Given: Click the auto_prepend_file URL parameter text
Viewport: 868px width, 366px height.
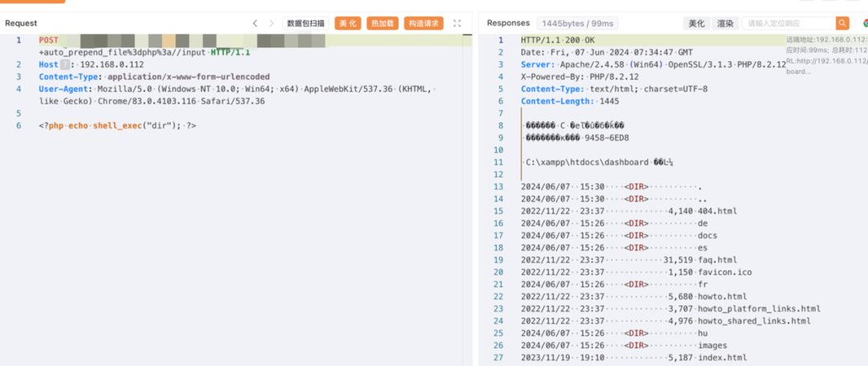Looking at the screenshot, I should point(121,52).
